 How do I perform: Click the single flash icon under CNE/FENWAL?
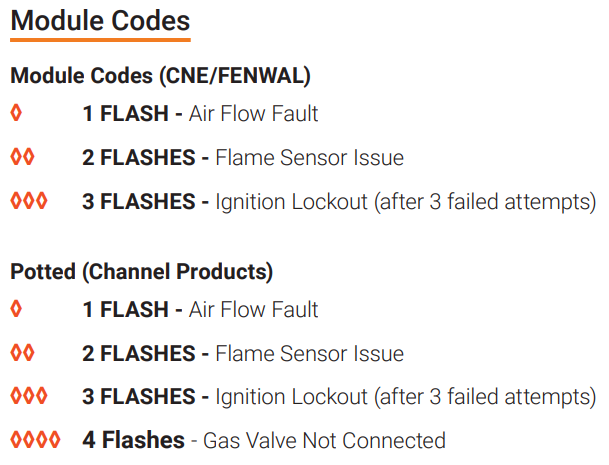click(16, 114)
